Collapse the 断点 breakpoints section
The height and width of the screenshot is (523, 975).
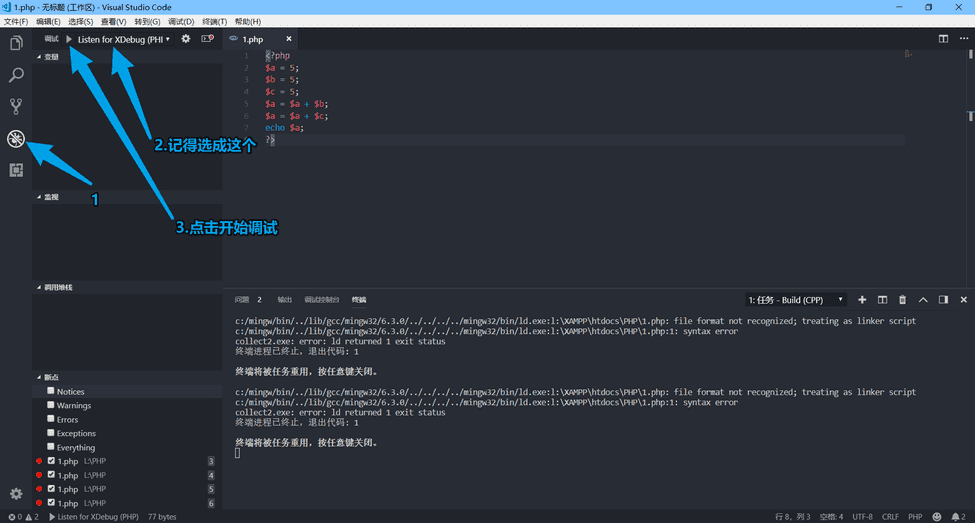click(50, 377)
